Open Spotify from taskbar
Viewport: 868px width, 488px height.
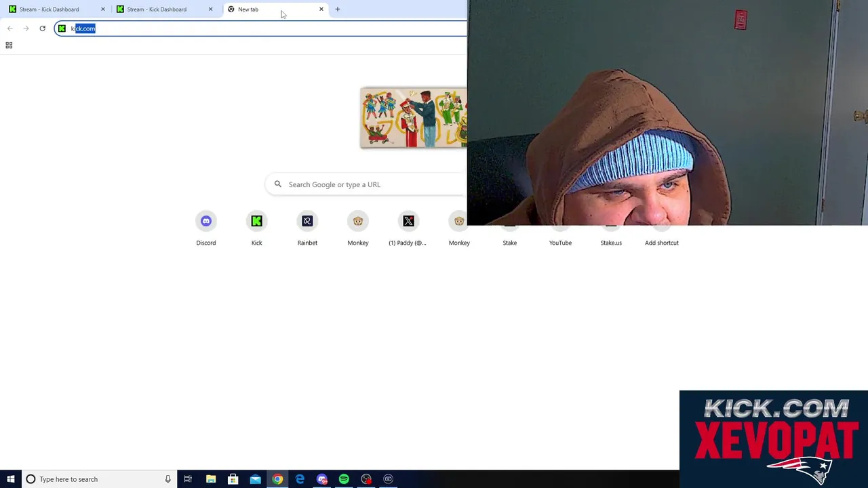(344, 479)
